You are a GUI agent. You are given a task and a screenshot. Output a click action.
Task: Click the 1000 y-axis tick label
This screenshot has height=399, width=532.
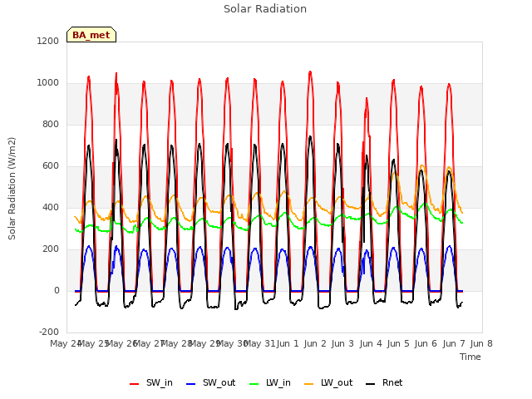click(48, 83)
